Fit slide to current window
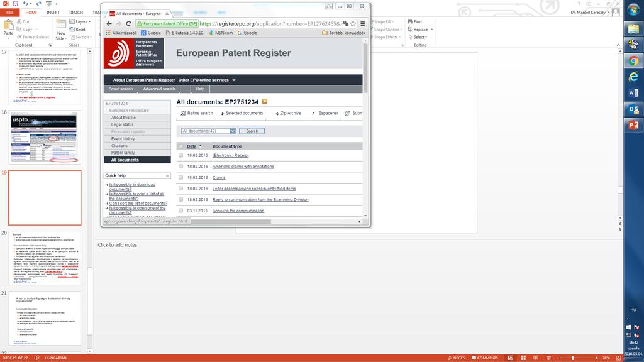This screenshot has height=362, width=644. [x=619, y=358]
